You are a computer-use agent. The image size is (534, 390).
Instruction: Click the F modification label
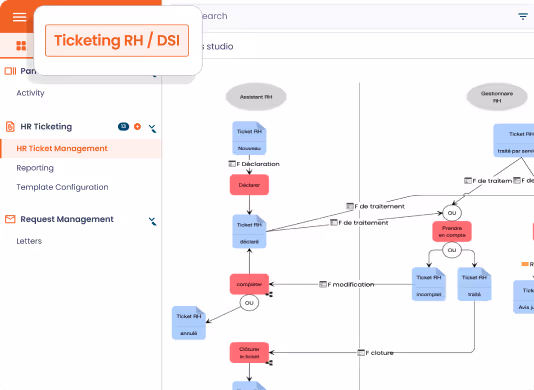pos(351,284)
